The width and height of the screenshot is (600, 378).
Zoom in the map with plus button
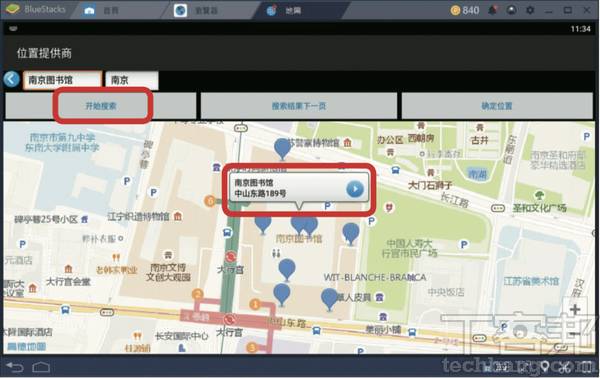pos(575,309)
